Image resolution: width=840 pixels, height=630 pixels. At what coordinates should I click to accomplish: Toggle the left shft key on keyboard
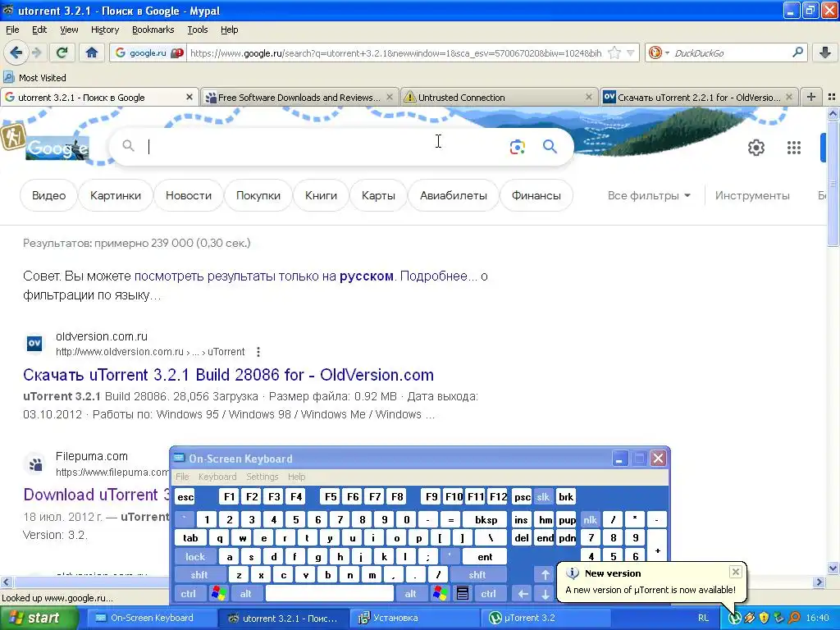199,575
